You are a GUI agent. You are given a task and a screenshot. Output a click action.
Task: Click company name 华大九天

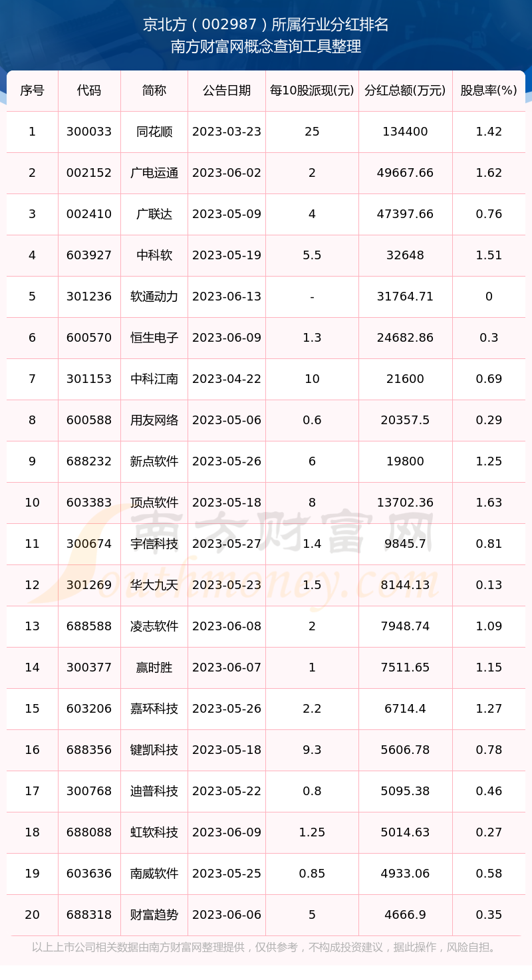154,585
